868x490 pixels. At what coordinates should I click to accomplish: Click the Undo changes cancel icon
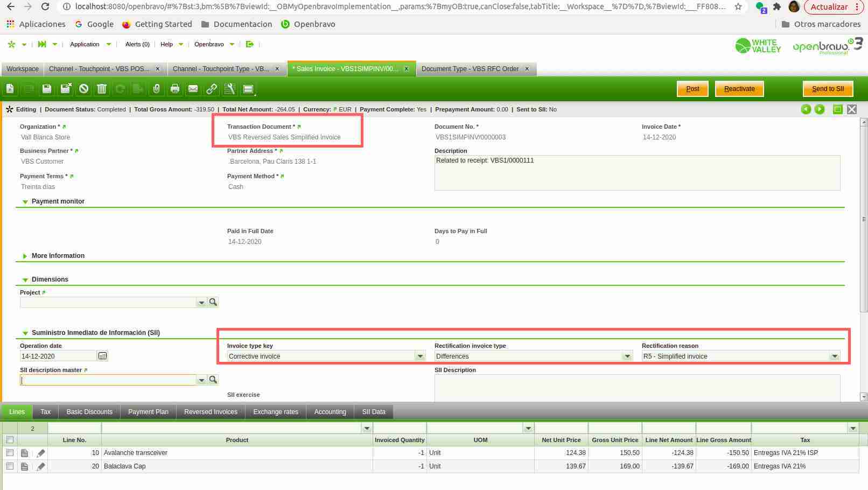point(83,89)
